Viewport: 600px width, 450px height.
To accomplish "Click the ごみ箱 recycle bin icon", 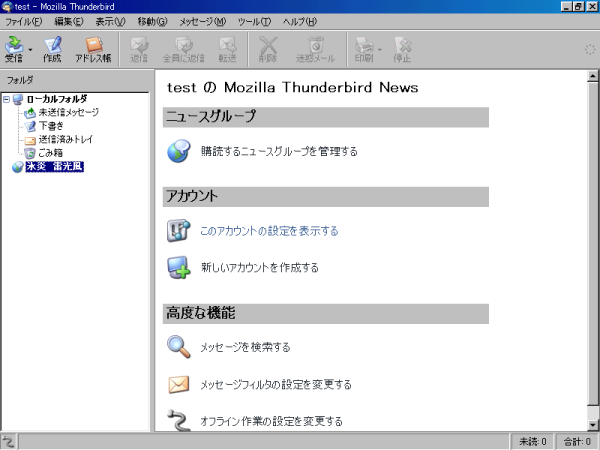I will tap(30, 153).
